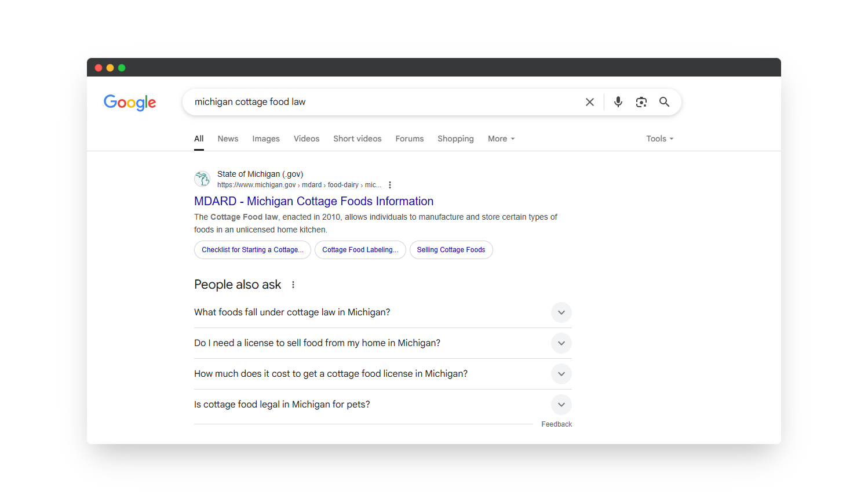
Task: Switch to the Images tab
Action: (266, 139)
